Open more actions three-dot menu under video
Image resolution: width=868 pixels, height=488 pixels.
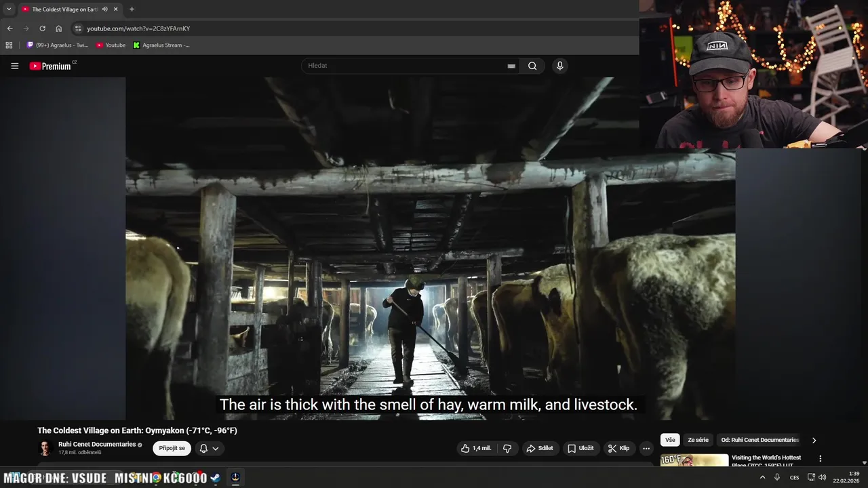pyautogui.click(x=646, y=448)
